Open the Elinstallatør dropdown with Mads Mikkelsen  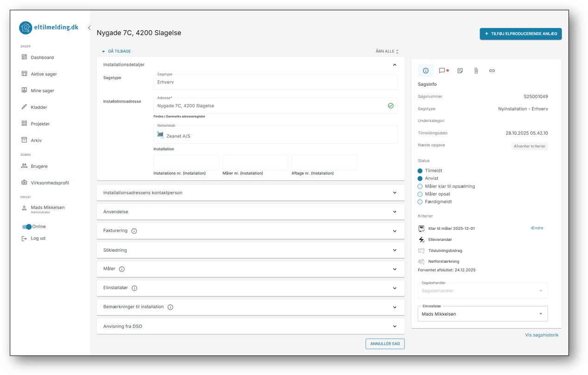pyautogui.click(x=482, y=314)
